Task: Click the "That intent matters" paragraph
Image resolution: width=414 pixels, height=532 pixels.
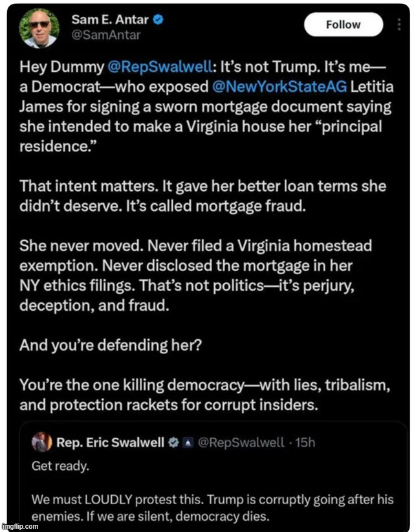Action: point(202,195)
